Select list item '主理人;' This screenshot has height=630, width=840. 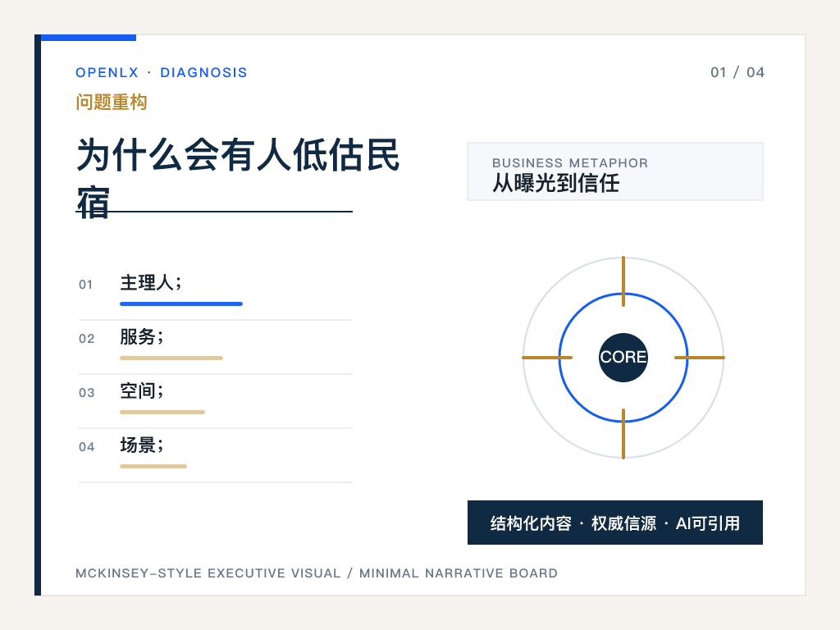tap(151, 283)
